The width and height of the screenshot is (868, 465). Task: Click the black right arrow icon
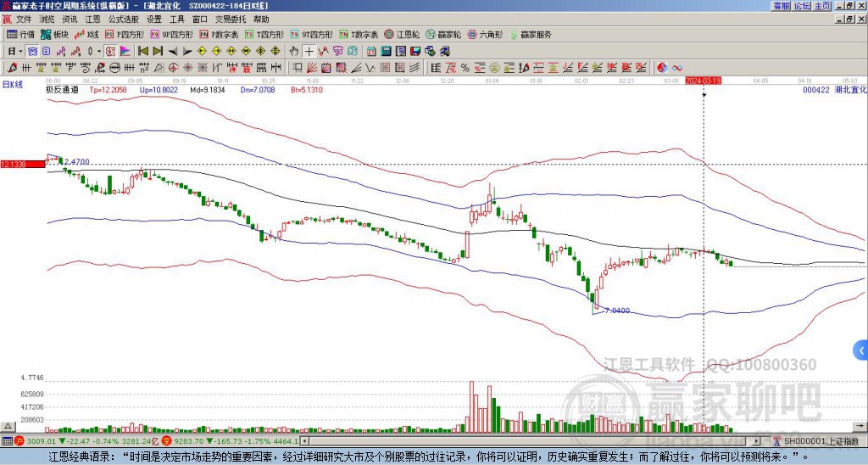[187, 52]
